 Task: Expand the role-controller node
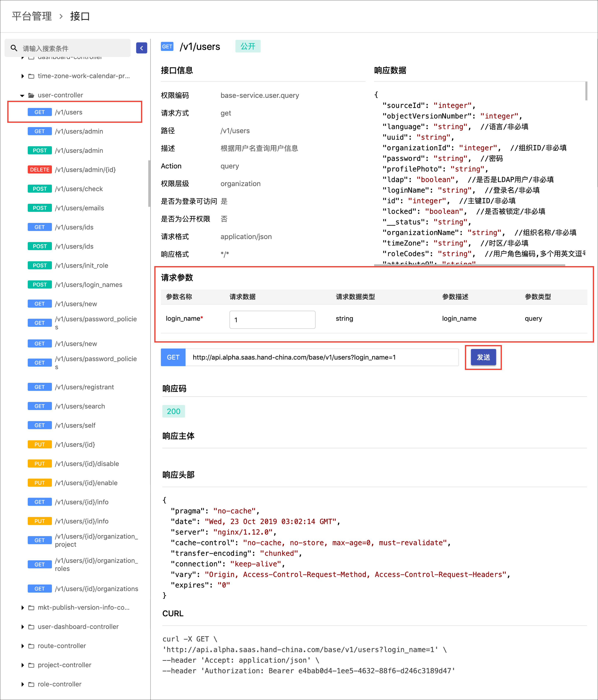click(x=22, y=684)
